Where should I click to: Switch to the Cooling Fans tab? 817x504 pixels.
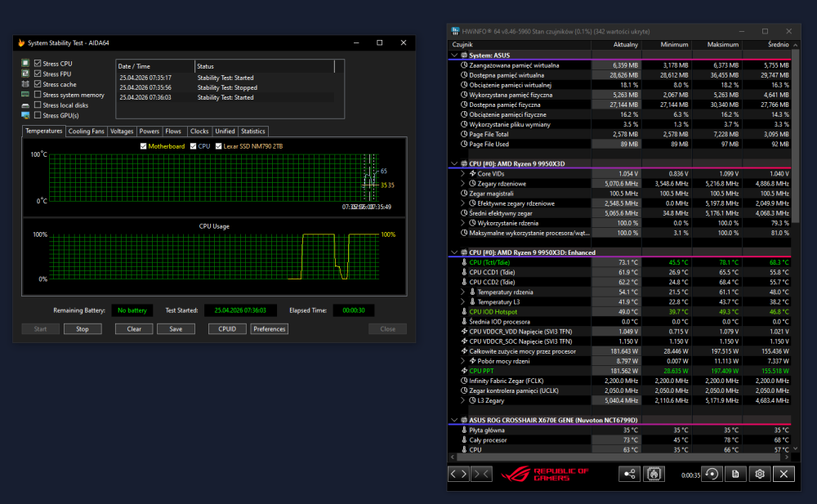pos(86,132)
